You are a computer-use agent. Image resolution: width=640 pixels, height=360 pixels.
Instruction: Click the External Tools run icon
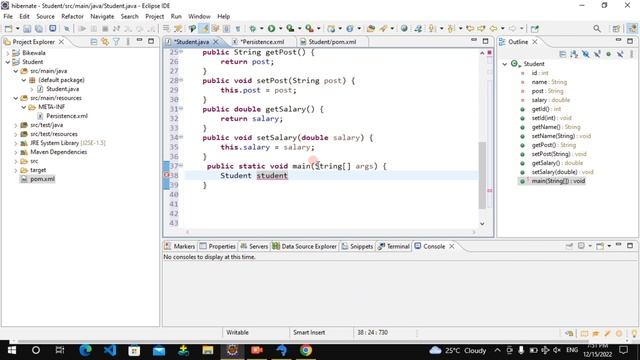pyautogui.click(x=309, y=29)
